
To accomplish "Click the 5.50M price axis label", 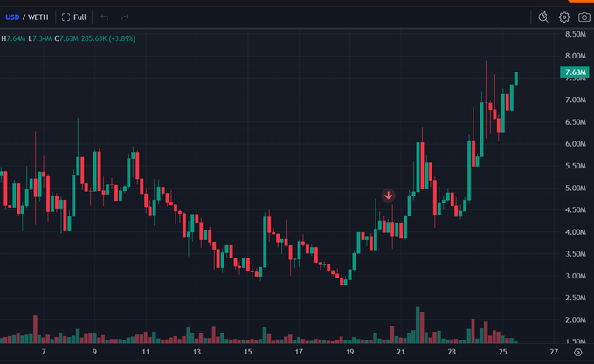I will coord(576,166).
